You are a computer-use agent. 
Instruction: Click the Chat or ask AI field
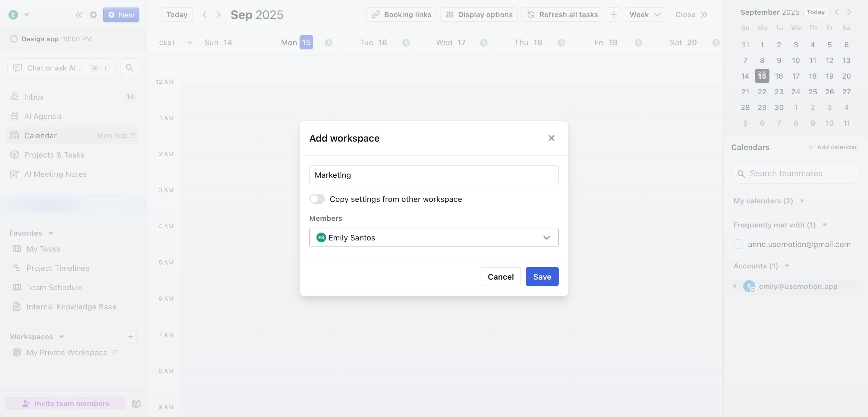click(x=61, y=68)
